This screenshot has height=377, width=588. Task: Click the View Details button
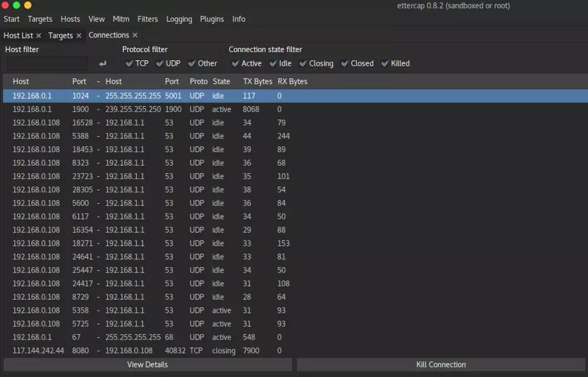point(148,365)
